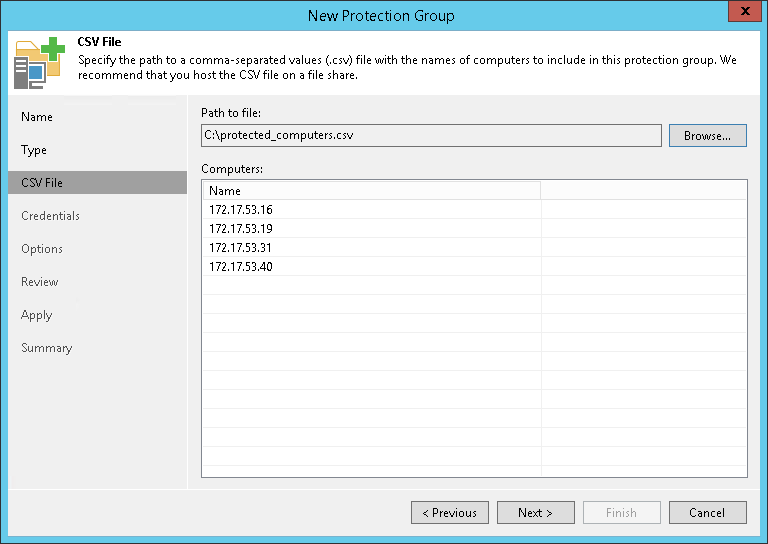768x544 pixels.
Task: Click the Next button
Action: coord(535,513)
